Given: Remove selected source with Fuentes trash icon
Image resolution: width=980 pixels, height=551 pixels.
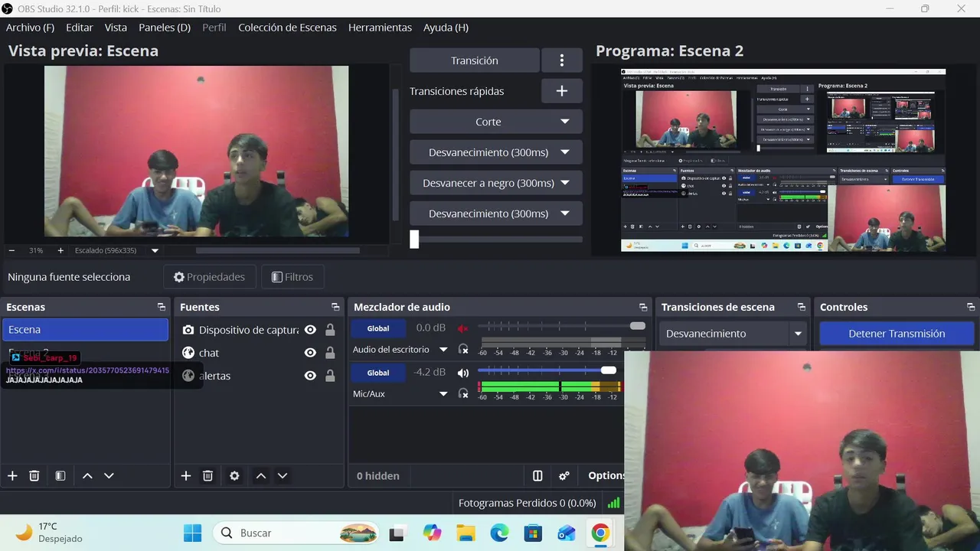Looking at the screenshot, I should tap(207, 476).
